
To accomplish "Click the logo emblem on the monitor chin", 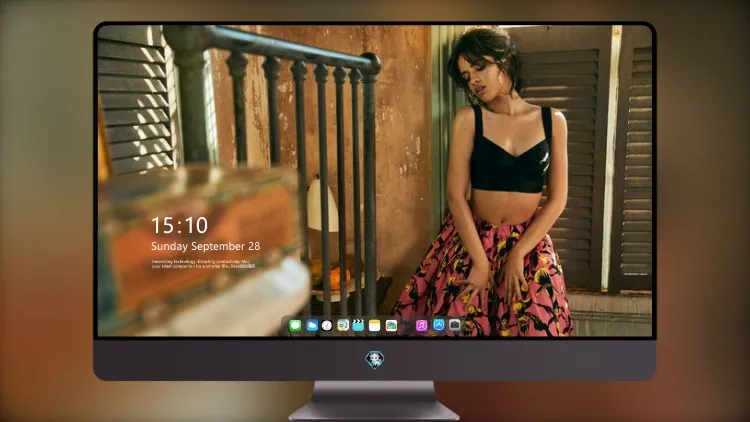I will [375, 360].
